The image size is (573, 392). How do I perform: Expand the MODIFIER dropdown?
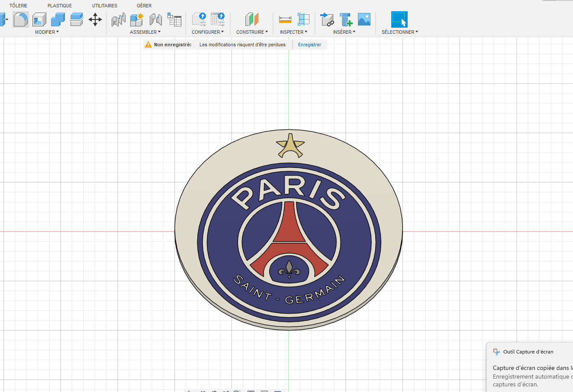[x=47, y=32]
